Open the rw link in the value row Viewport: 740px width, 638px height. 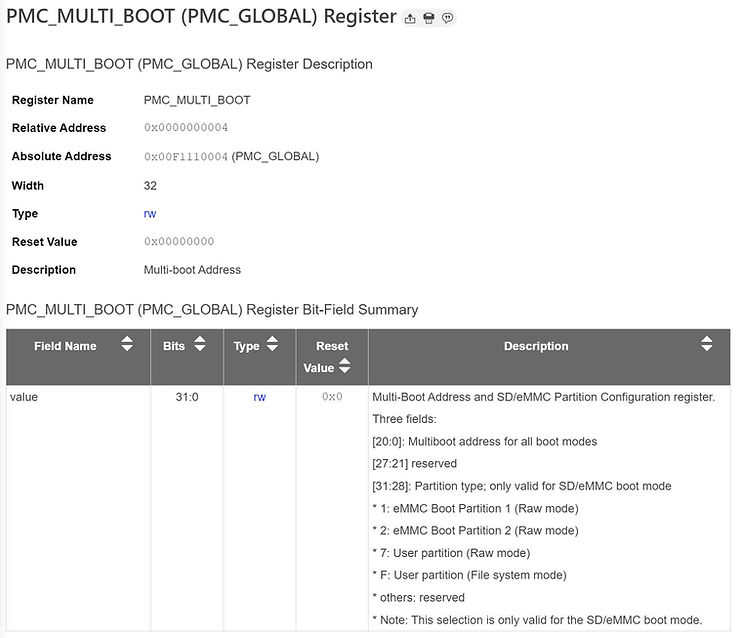pos(260,397)
